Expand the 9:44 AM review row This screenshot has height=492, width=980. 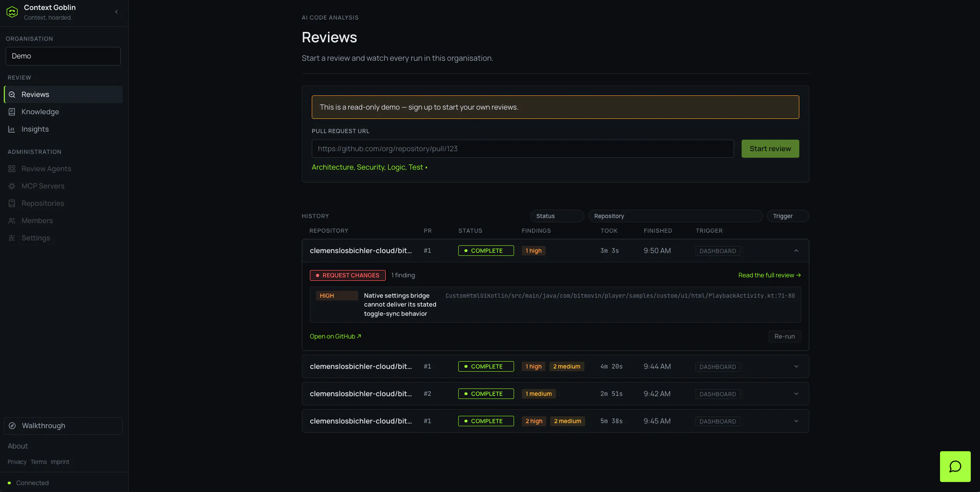pyautogui.click(x=796, y=367)
